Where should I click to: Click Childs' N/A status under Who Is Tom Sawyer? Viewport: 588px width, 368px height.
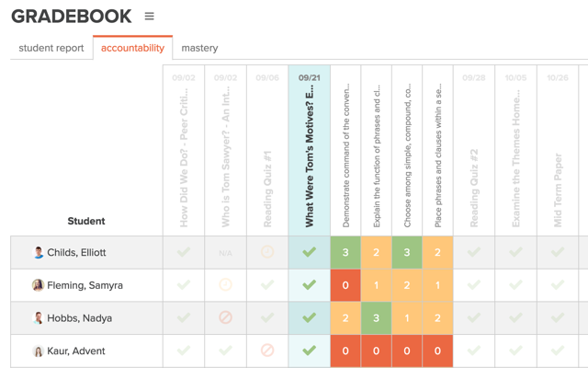click(x=225, y=253)
